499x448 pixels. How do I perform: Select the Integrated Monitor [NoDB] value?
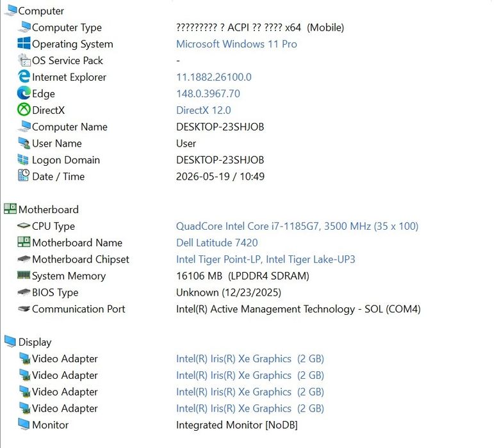tap(237, 425)
